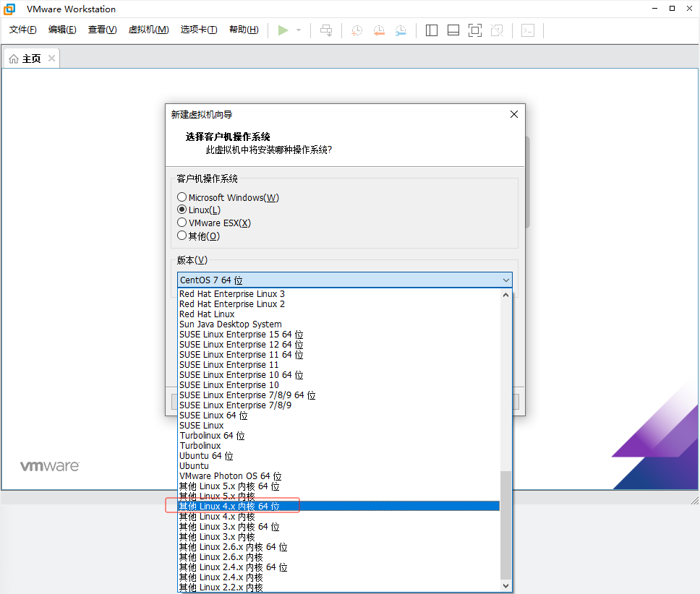The image size is (700, 594).
Task: Choose 其他 Linux 3.x 内核 (32-bit)
Action: [339, 537]
